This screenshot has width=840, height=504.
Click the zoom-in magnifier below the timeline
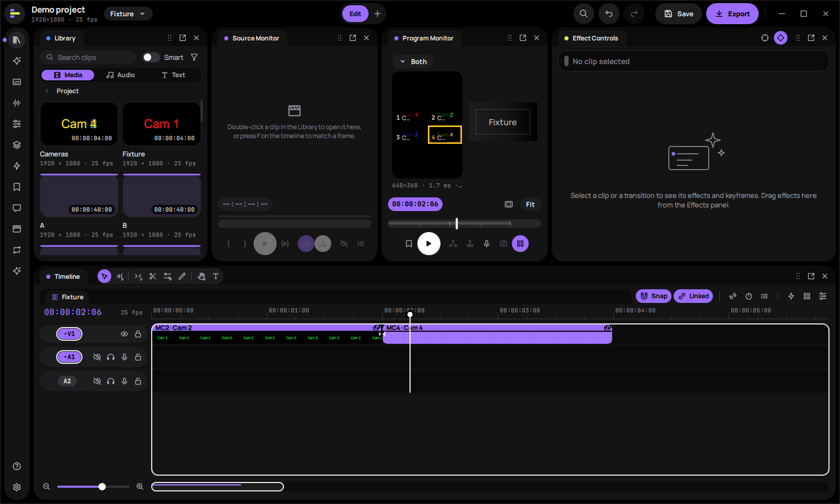(x=140, y=487)
